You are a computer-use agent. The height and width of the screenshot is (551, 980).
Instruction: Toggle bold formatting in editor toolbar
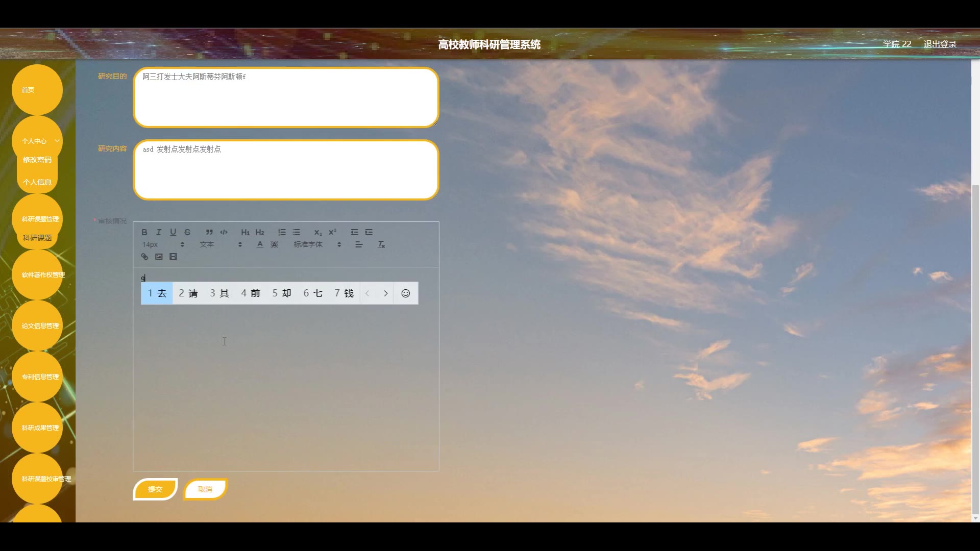point(144,232)
